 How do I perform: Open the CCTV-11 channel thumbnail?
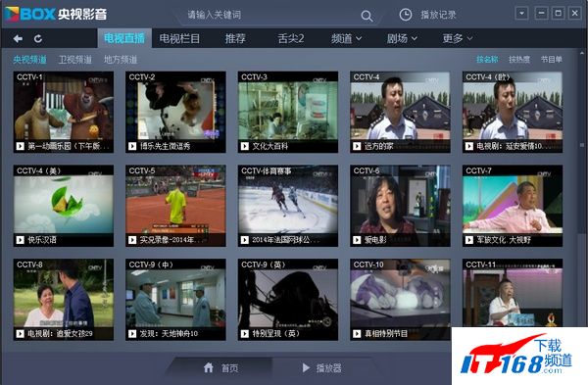click(x=513, y=292)
